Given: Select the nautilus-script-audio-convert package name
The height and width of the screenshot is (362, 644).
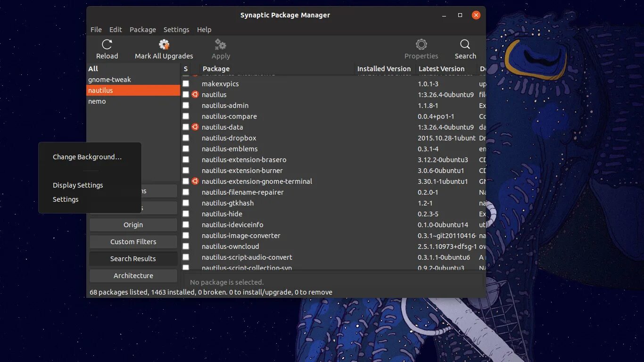Looking at the screenshot, I should click(x=247, y=257).
